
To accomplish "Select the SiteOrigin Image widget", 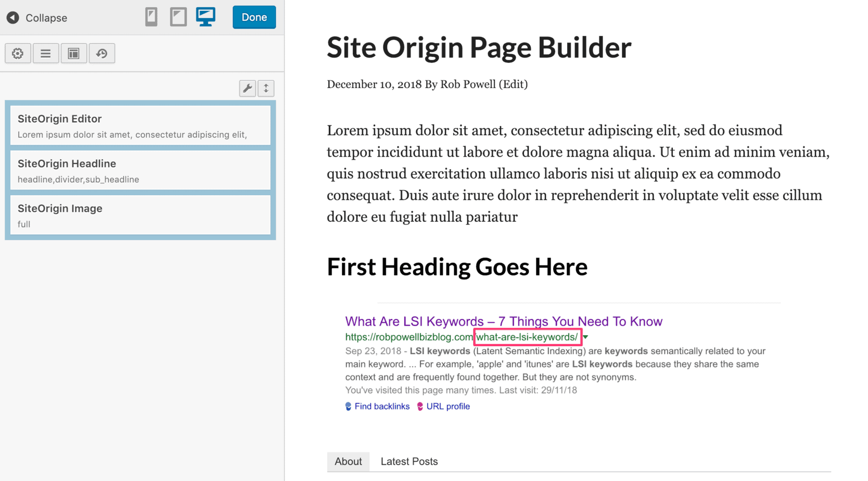I will 140,215.
